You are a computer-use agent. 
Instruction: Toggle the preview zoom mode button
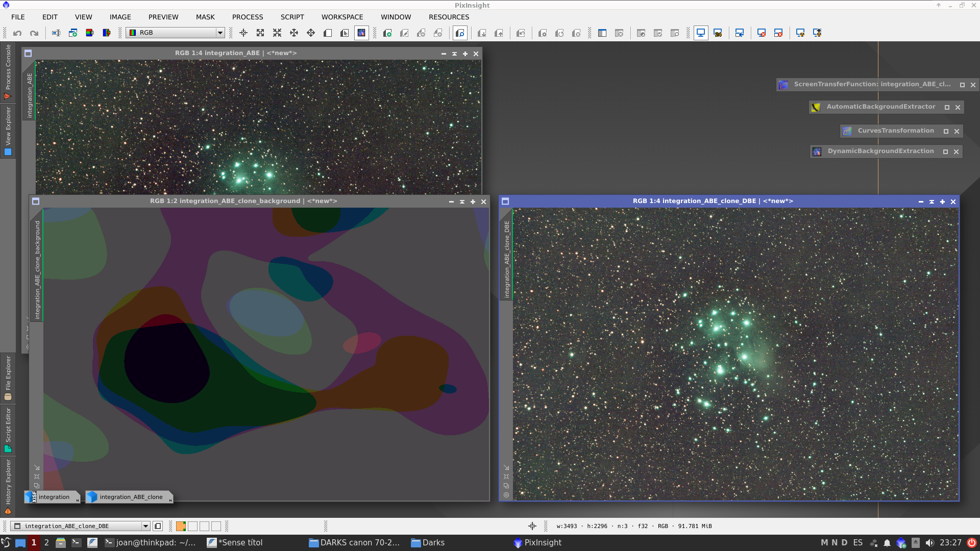460,33
